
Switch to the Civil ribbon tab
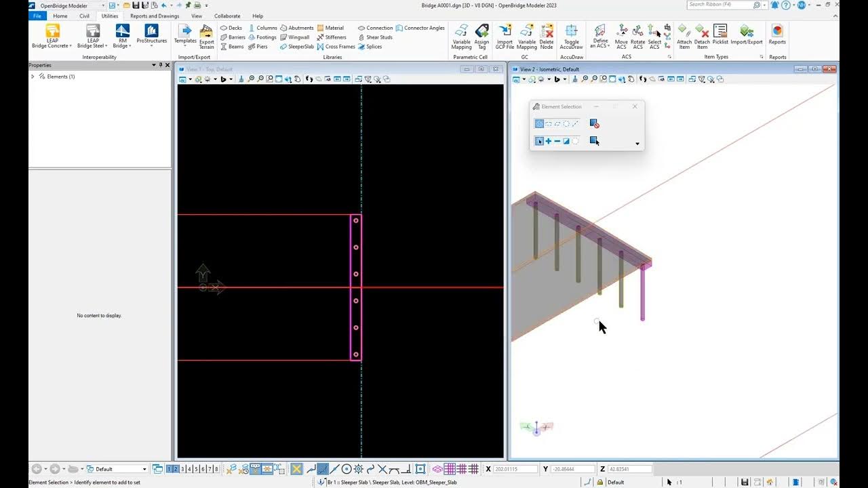84,16
